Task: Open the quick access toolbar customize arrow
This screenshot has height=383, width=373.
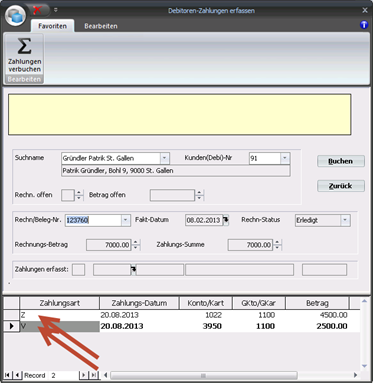Action: [56, 10]
